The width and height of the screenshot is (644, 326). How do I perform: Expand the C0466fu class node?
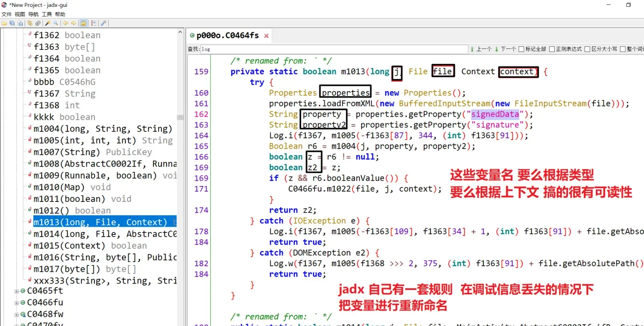tap(16, 302)
